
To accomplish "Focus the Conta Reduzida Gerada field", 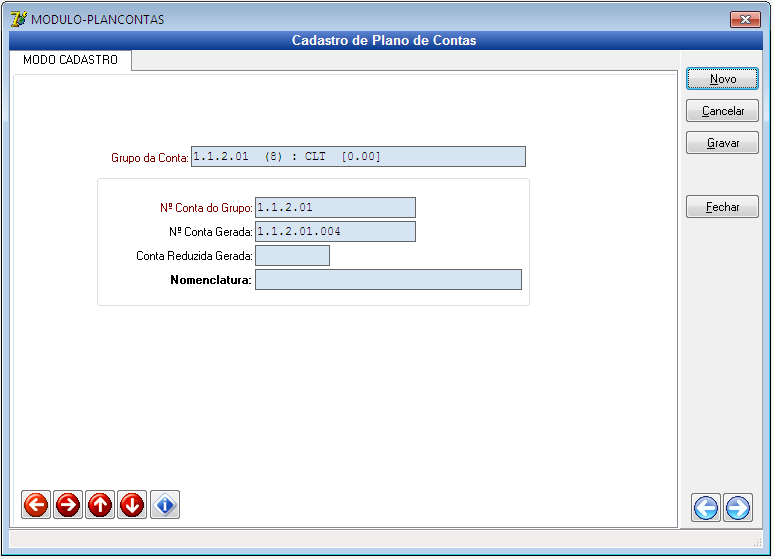I will [292, 255].
